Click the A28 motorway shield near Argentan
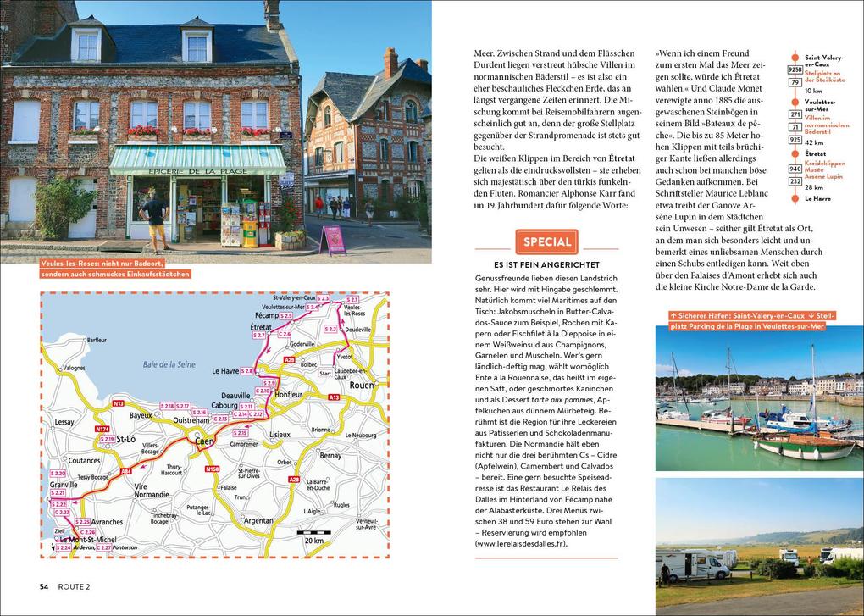The height and width of the screenshot is (616, 864). 295,479
